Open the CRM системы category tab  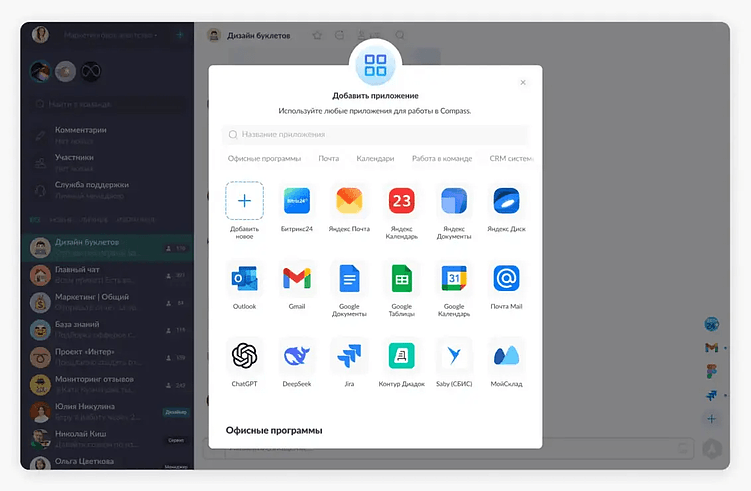click(x=511, y=159)
